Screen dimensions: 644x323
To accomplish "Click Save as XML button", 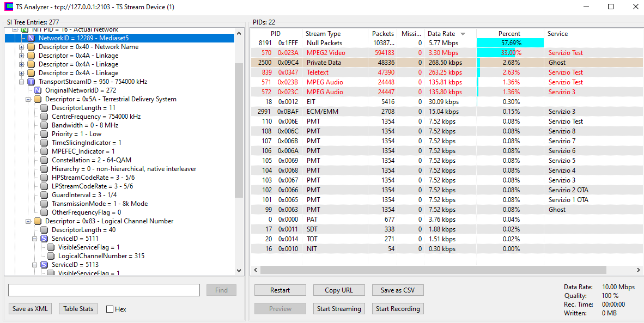I will tap(30, 309).
